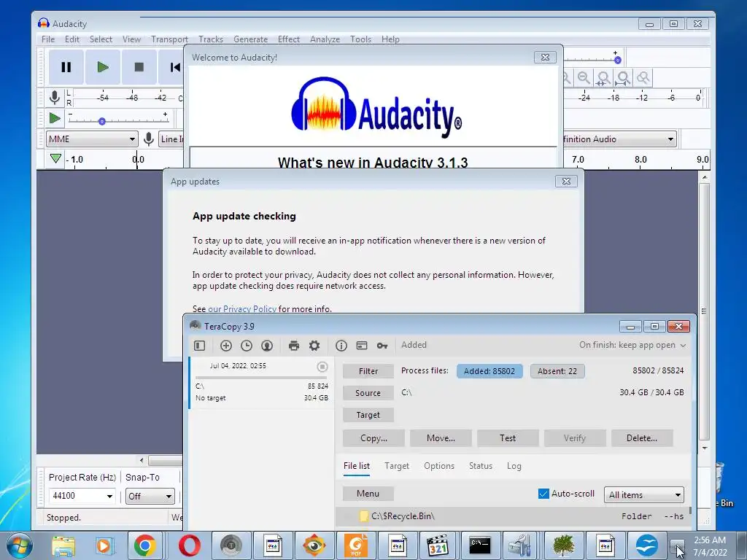The height and width of the screenshot is (560, 747).
Task: Open 'our Privacy Policy' link
Action: (242, 308)
